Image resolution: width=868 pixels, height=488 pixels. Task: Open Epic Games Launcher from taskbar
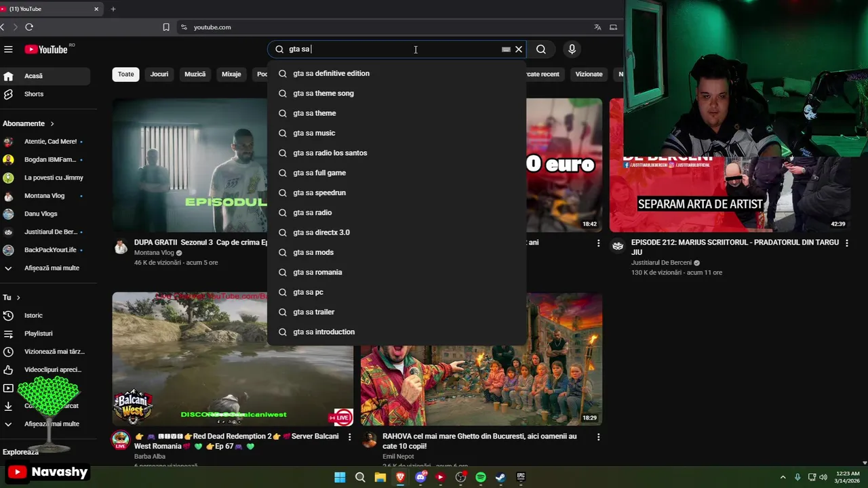(x=521, y=477)
